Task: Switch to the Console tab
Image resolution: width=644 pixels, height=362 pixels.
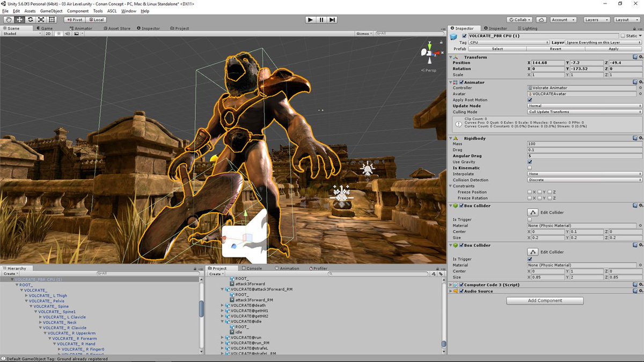Action: click(x=252, y=268)
